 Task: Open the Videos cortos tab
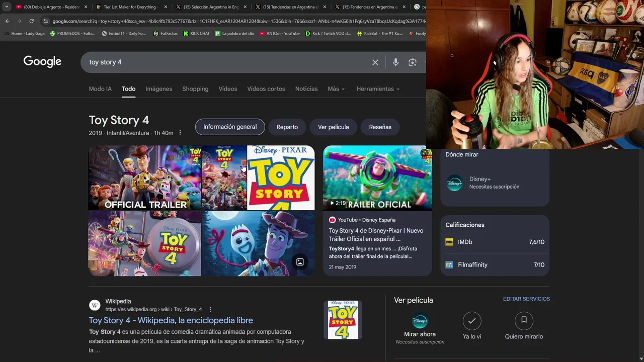click(x=266, y=89)
